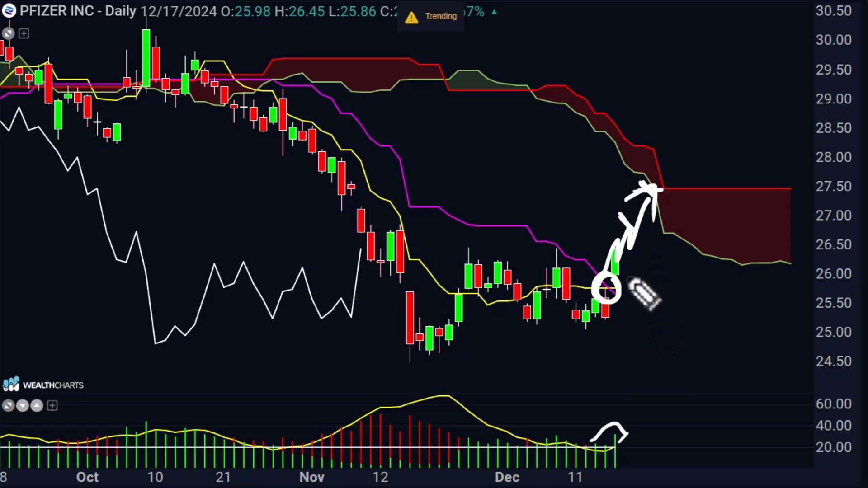868x488 pixels.
Task: Click the 27.50 price axis label
Action: click(x=834, y=186)
